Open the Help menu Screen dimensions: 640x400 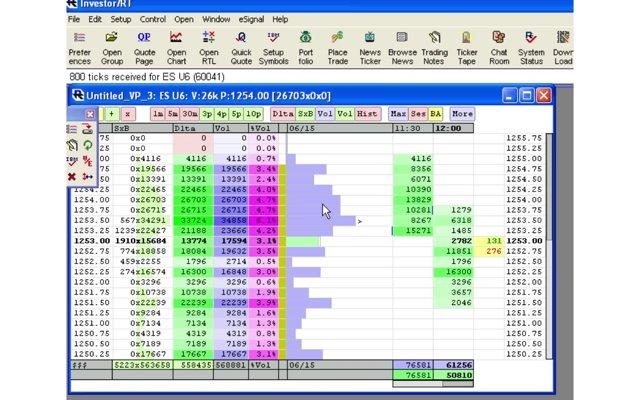[x=280, y=19]
